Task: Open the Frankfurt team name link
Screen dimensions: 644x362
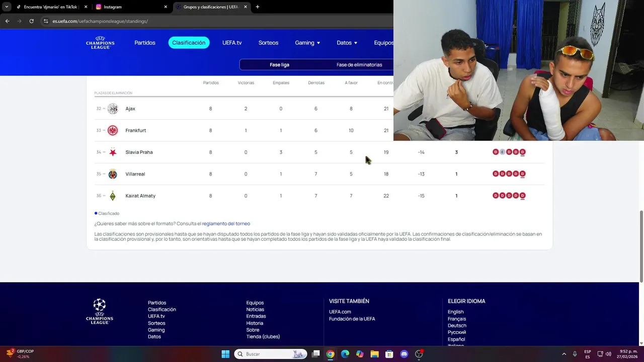Action: (x=136, y=130)
